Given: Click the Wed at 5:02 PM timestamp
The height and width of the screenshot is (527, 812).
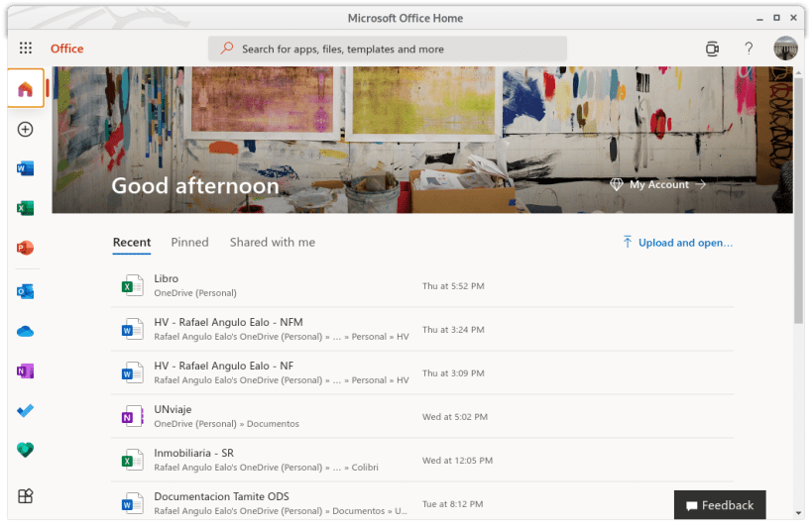Looking at the screenshot, I should (x=455, y=417).
